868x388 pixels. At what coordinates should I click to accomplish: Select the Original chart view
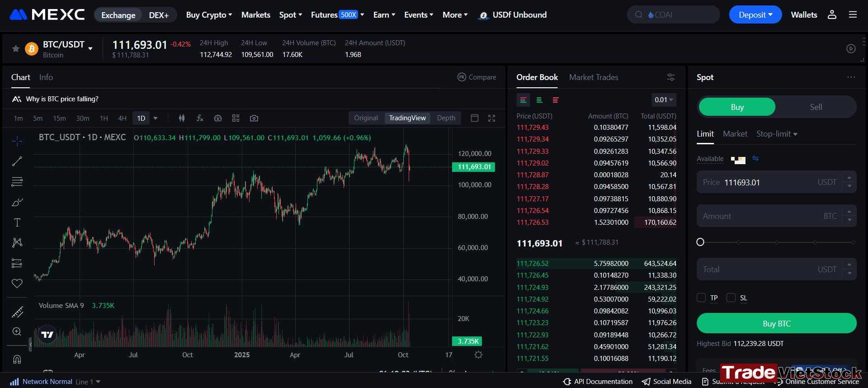pyautogui.click(x=366, y=118)
